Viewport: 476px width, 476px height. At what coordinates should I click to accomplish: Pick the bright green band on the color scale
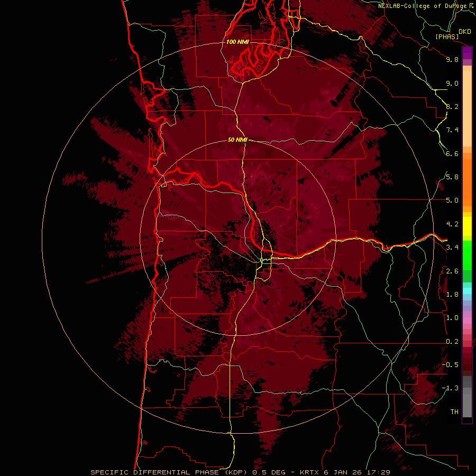[467, 255]
